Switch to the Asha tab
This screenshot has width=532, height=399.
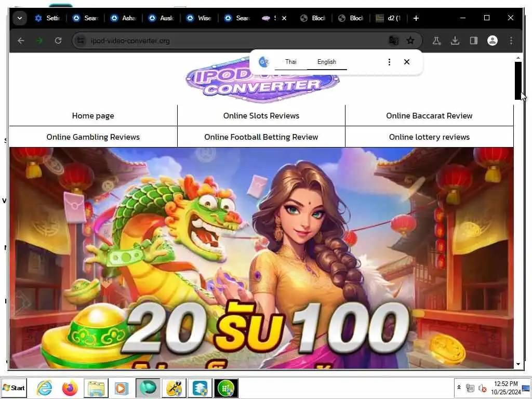[124, 18]
